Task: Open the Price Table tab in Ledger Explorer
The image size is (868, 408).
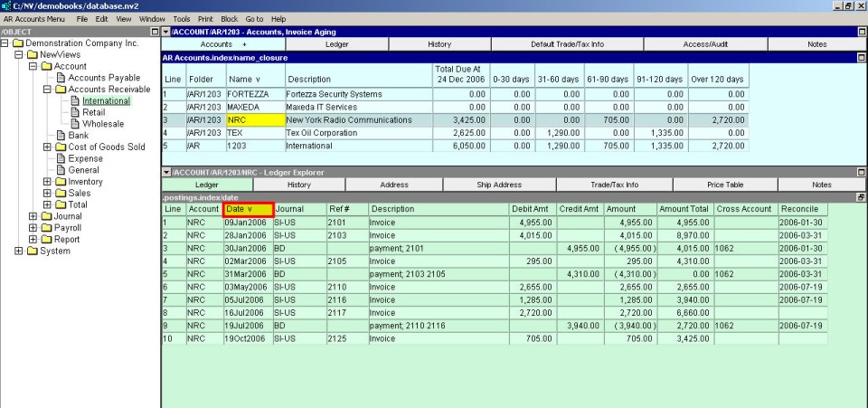Action: click(x=724, y=185)
